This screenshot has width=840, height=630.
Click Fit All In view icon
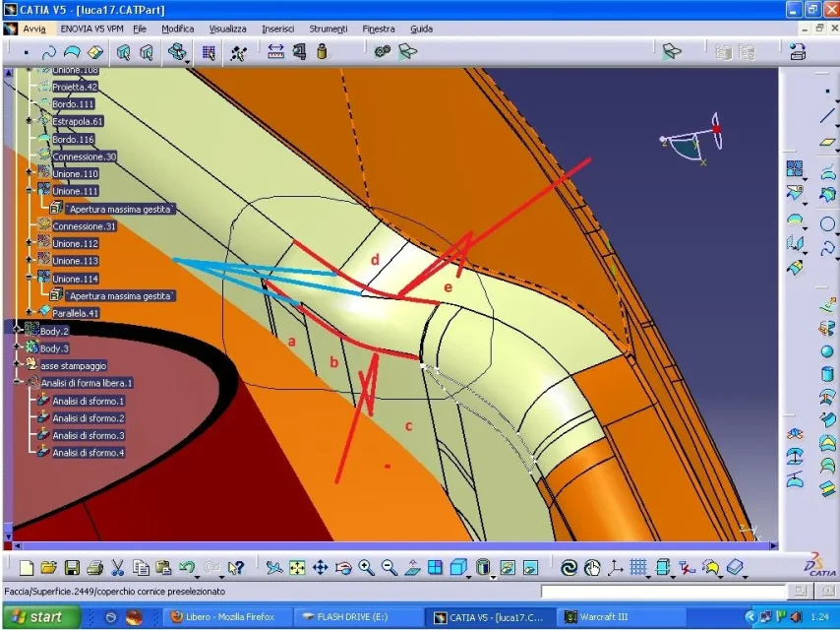(297, 567)
